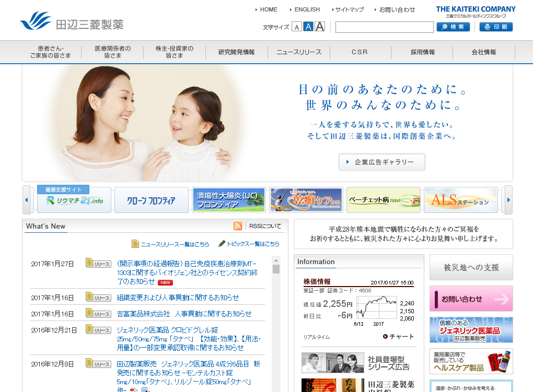Open the クローン フロンティア banner

coord(151,200)
